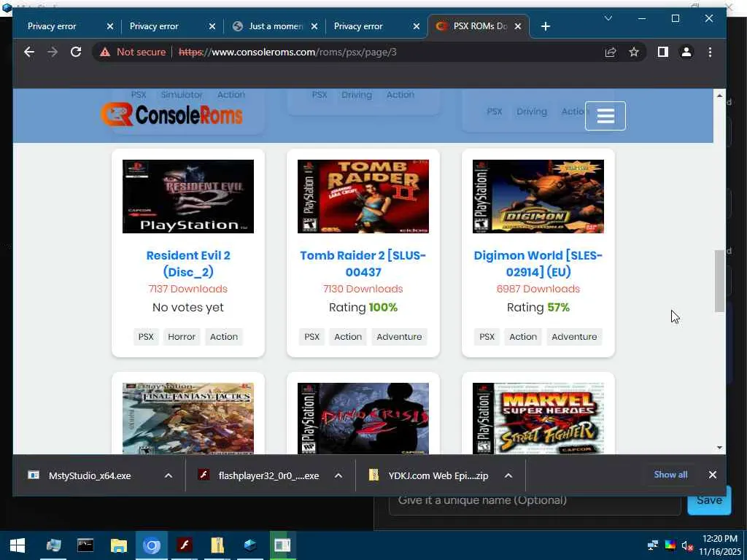Close the first Privacy error tab
747x560 pixels.
[110, 26]
